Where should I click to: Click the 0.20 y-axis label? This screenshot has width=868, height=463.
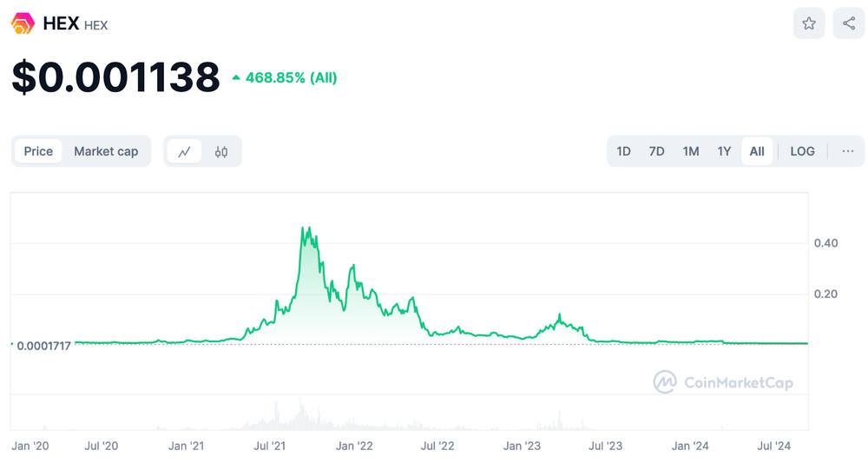pyautogui.click(x=825, y=294)
